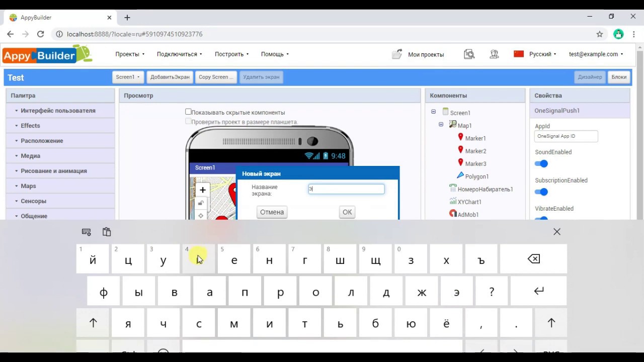The image size is (644, 362).
Task: Expand the Рисование и анимация palette section
Action: (60, 171)
